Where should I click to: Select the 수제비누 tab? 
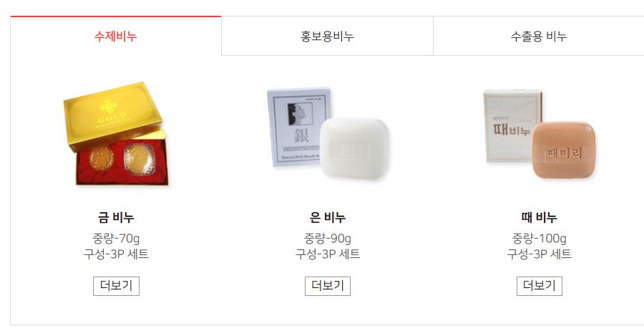click(116, 37)
